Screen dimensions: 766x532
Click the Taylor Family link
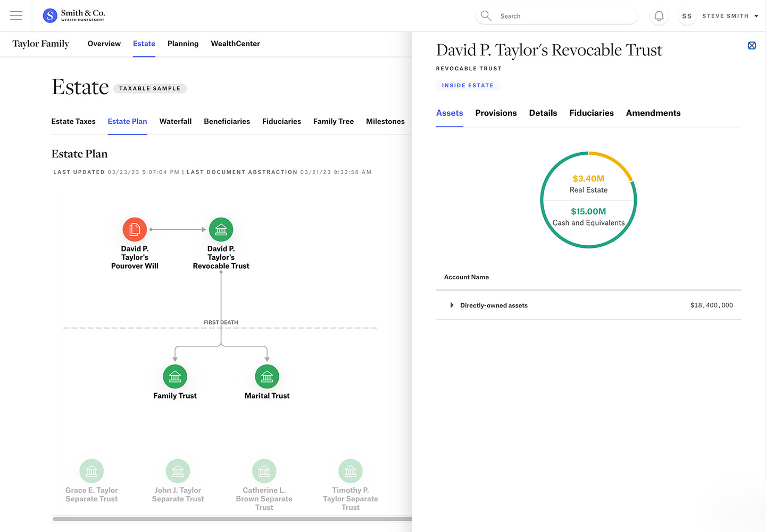41,44
